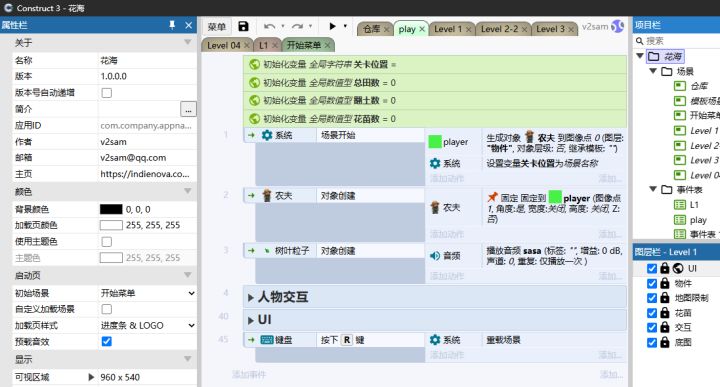The image size is (720, 387).
Task: Switch to the Level 3 tab
Action: 551,29
